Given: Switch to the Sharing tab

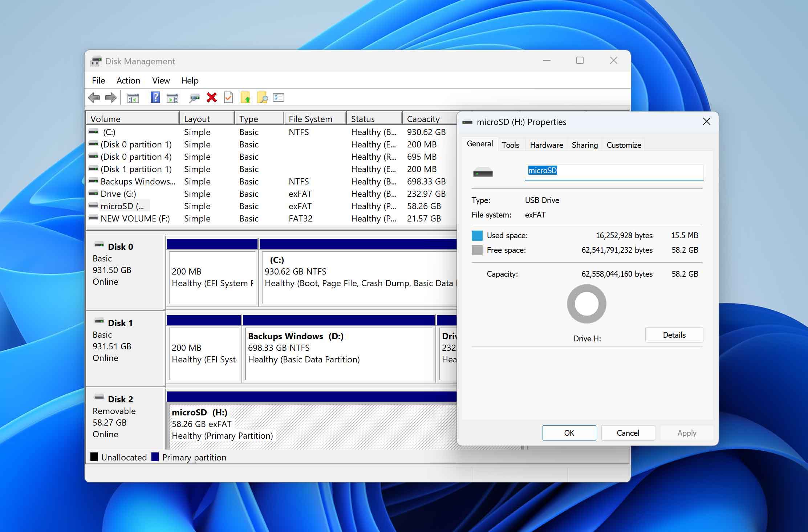Looking at the screenshot, I should (x=584, y=145).
